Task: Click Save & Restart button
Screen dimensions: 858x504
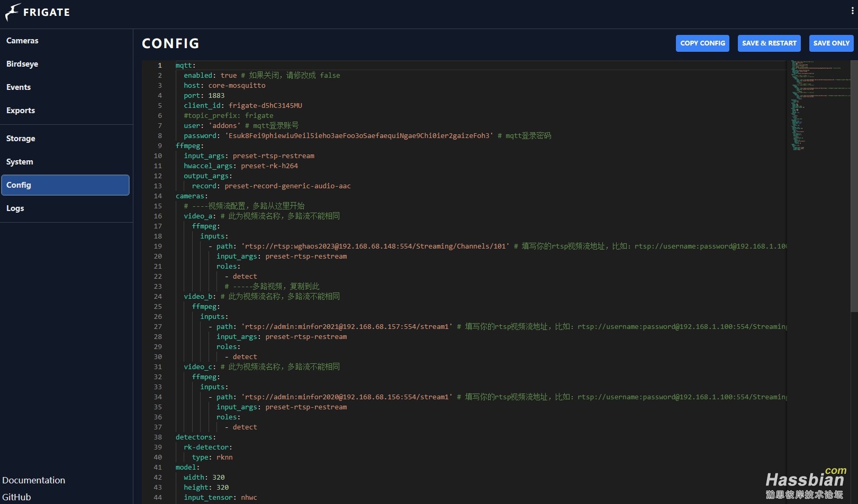Action: tap(769, 43)
